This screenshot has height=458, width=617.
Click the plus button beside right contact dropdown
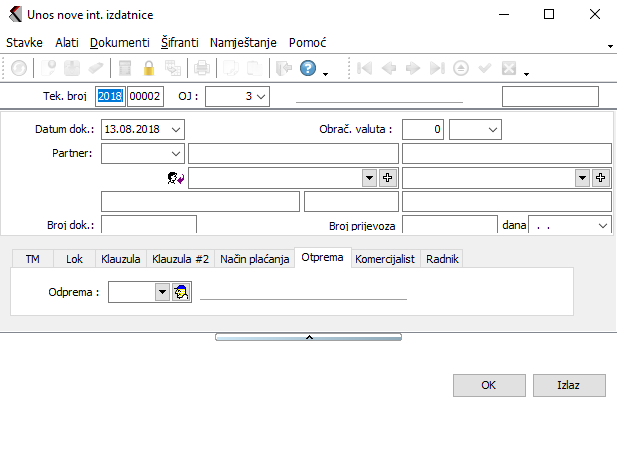click(x=601, y=177)
